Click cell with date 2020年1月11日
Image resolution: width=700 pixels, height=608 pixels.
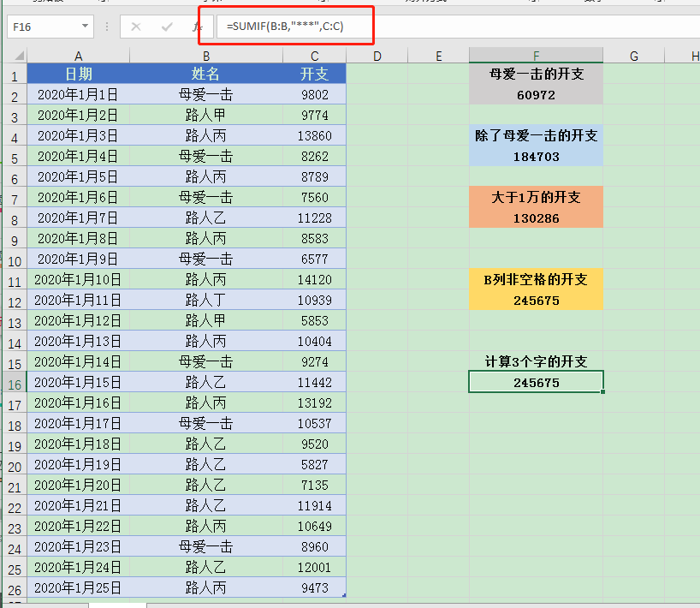pyautogui.click(x=79, y=300)
